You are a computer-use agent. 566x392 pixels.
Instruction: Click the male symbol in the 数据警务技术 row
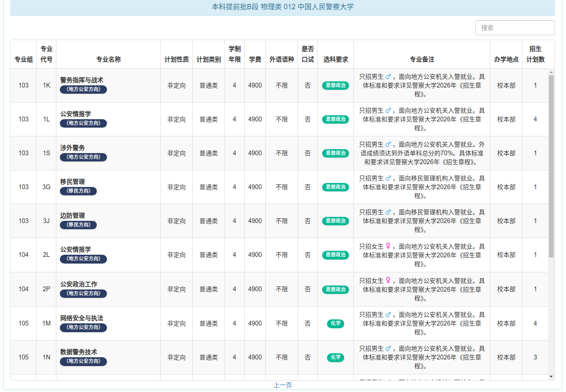click(388, 348)
